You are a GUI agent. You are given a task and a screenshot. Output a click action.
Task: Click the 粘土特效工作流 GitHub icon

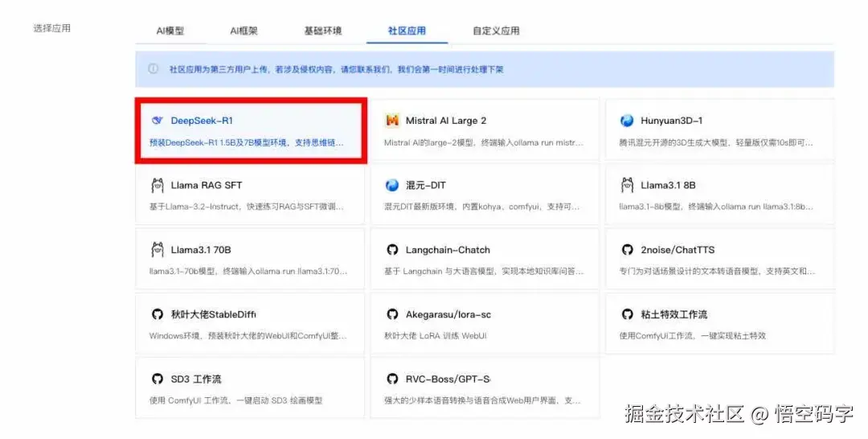pyautogui.click(x=627, y=314)
